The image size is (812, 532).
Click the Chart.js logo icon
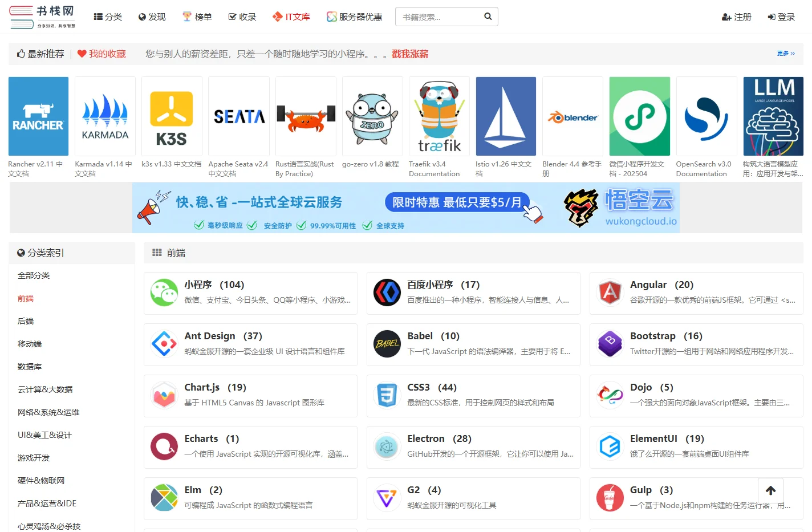[164, 396]
